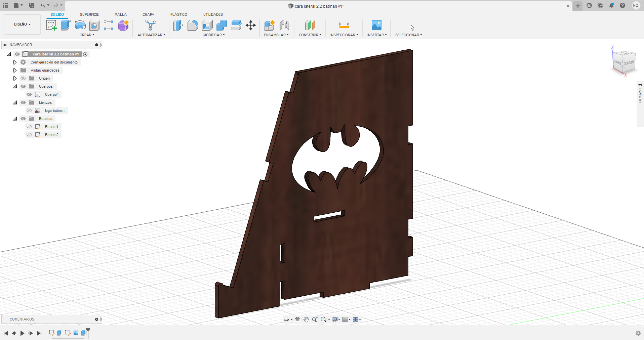This screenshot has width=644, height=340.
Task: Jump to timeline beginning
Action: [x=6, y=333]
